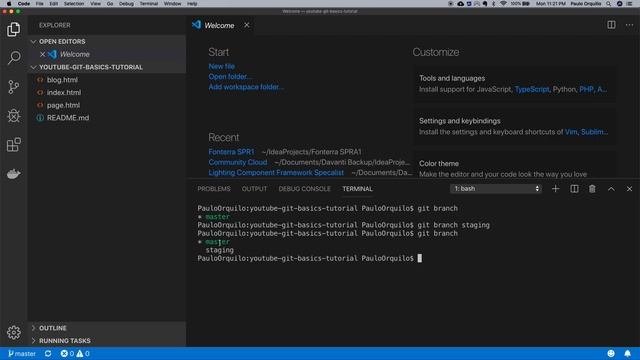The image size is (640, 360).
Task: Close the terminal panel
Action: pyautogui.click(x=629, y=189)
